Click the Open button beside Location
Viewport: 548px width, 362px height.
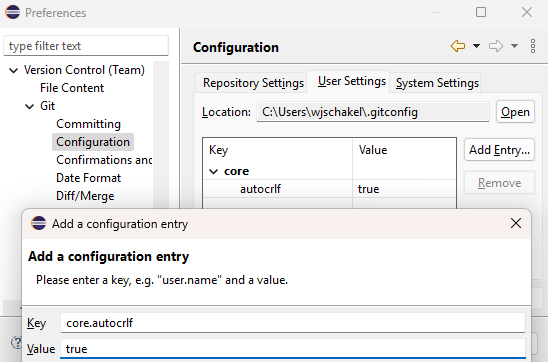515,112
